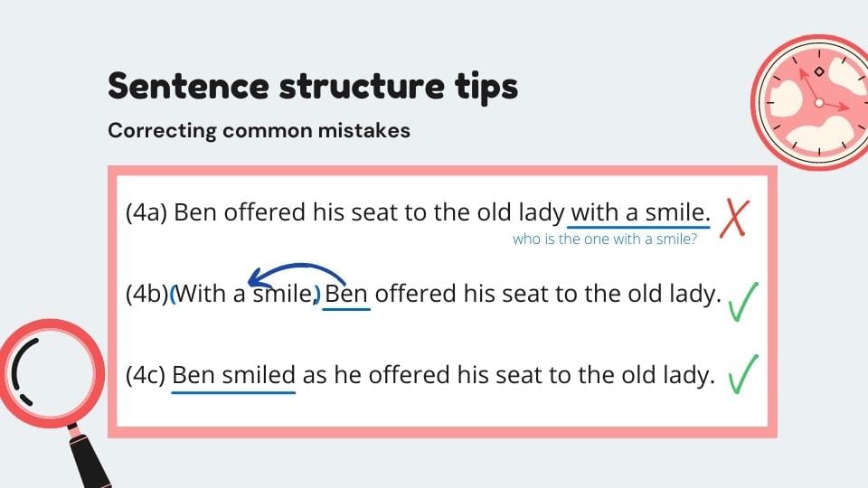Viewport: 868px width, 488px height.
Task: Click the blue note "who is the one with a smile?"
Action: 604,239
